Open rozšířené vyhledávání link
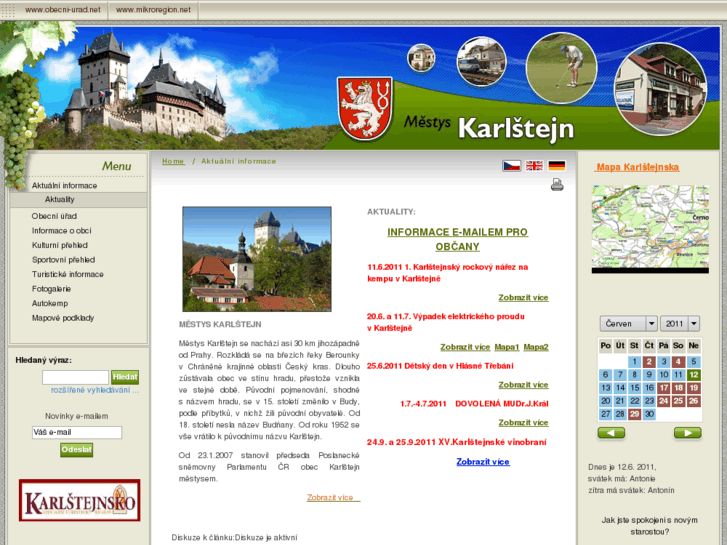 [x=95, y=390]
